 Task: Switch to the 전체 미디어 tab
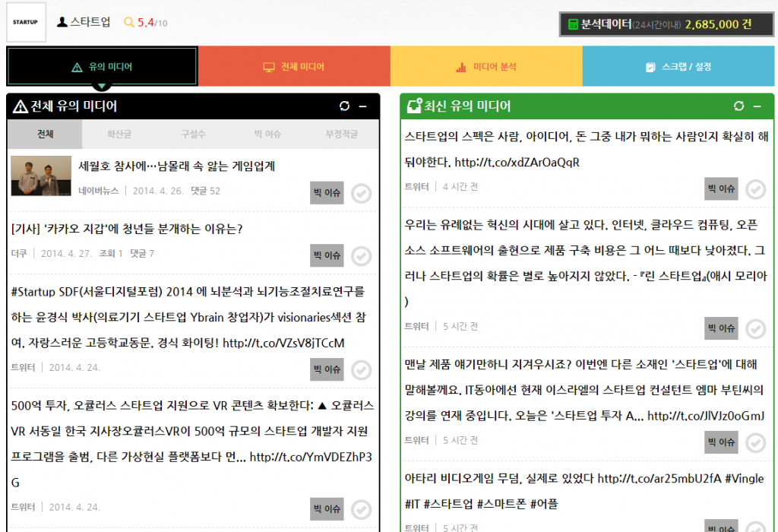(294, 67)
